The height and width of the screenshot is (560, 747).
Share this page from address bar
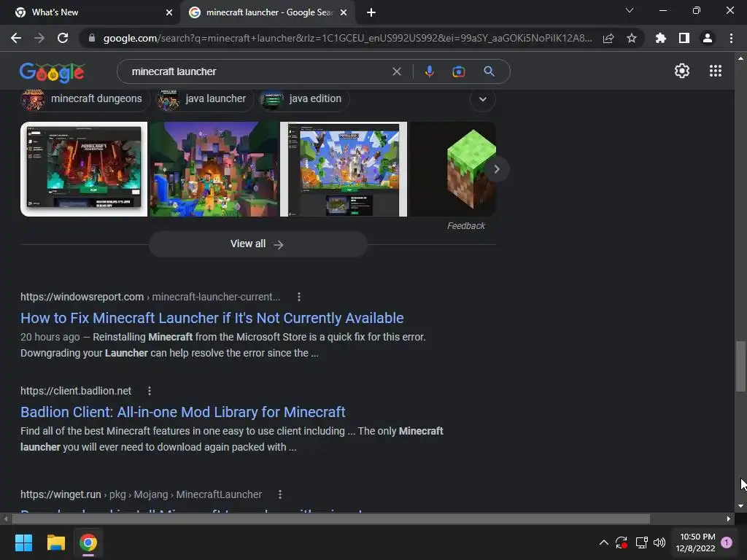[x=608, y=38]
